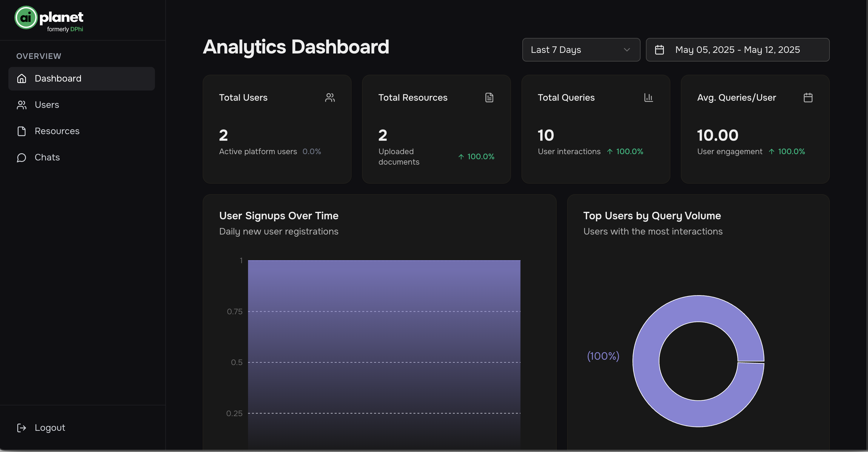This screenshot has height=452, width=868.
Task: Click the Total Resources card title
Action: [413, 97]
